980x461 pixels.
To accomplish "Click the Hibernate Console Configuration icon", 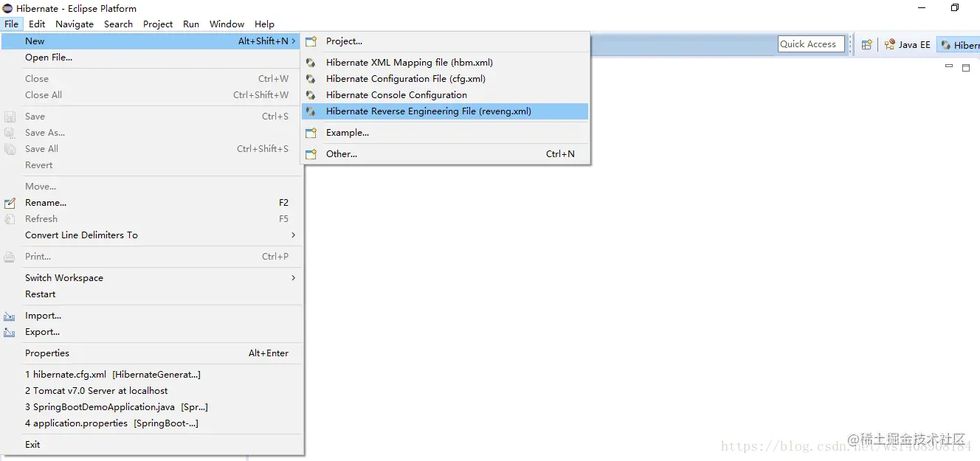I will 311,95.
